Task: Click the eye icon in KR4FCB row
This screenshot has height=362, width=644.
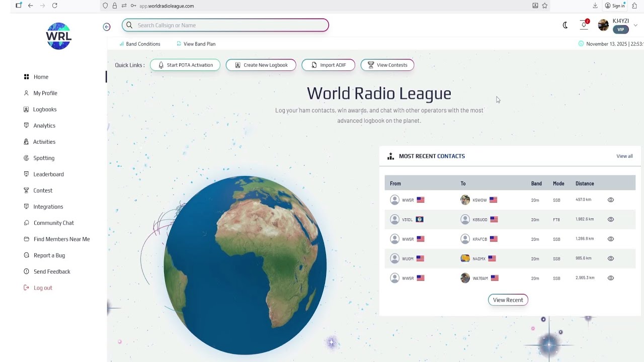Action: click(x=611, y=239)
